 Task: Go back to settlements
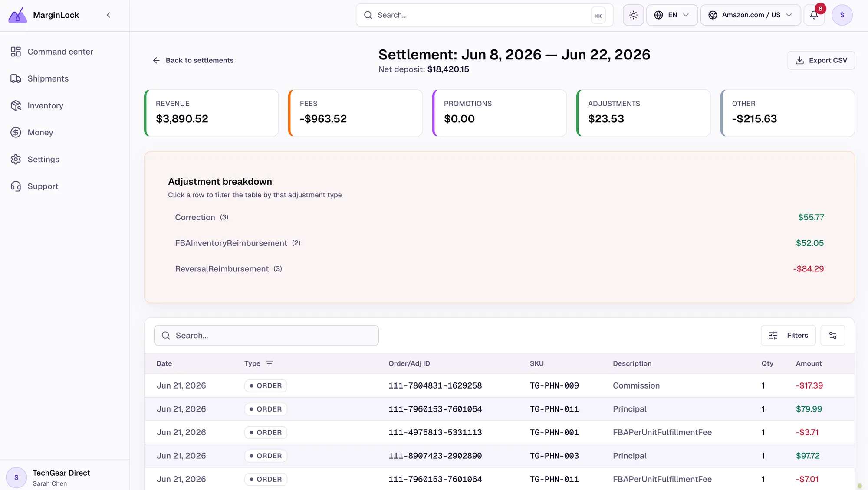193,60
